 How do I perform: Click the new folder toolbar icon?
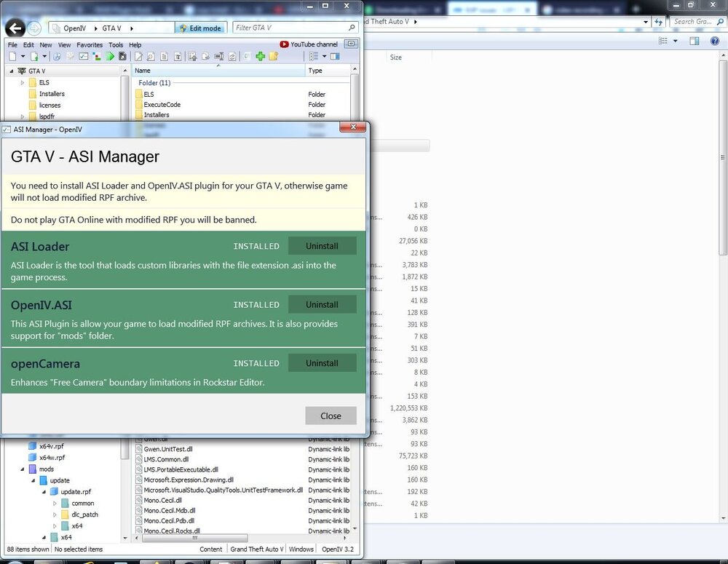pos(273,56)
